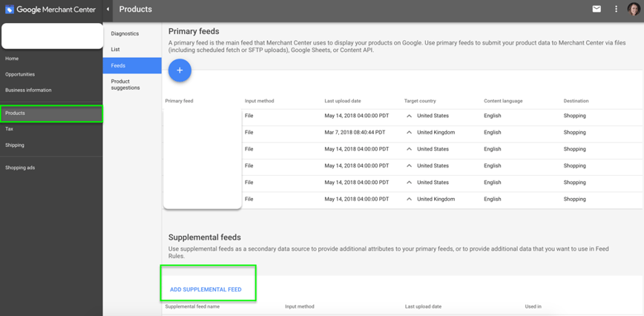644x316 pixels.
Task: Click Add Supplemental Feed link
Action: 206,289
